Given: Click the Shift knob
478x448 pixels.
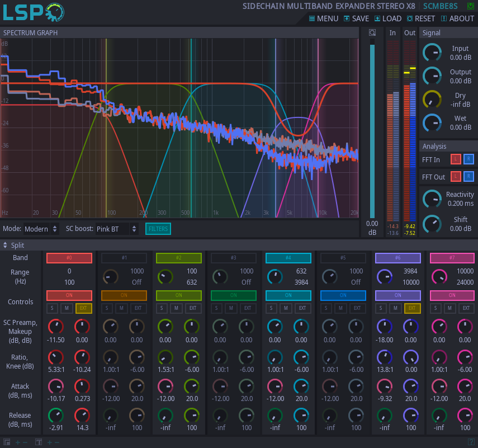Looking at the screenshot, I should click(x=432, y=224).
